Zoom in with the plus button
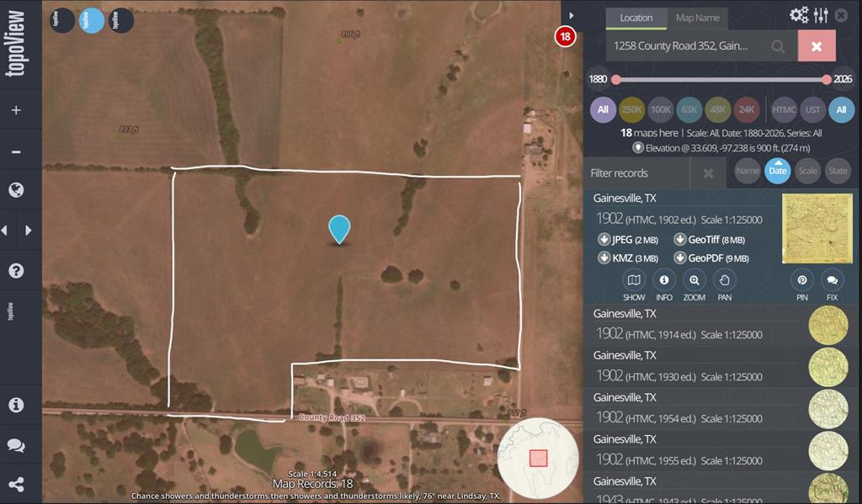This screenshot has height=504, width=862. (16, 110)
